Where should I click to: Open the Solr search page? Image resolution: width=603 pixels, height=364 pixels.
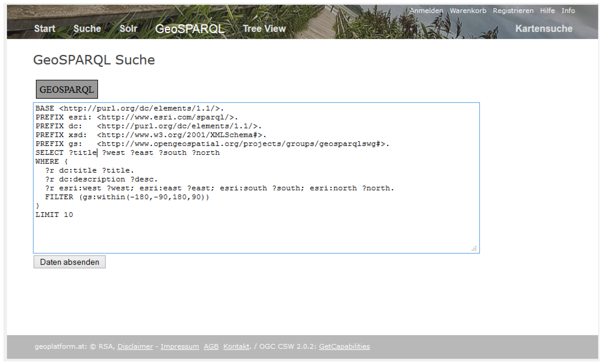(x=128, y=29)
